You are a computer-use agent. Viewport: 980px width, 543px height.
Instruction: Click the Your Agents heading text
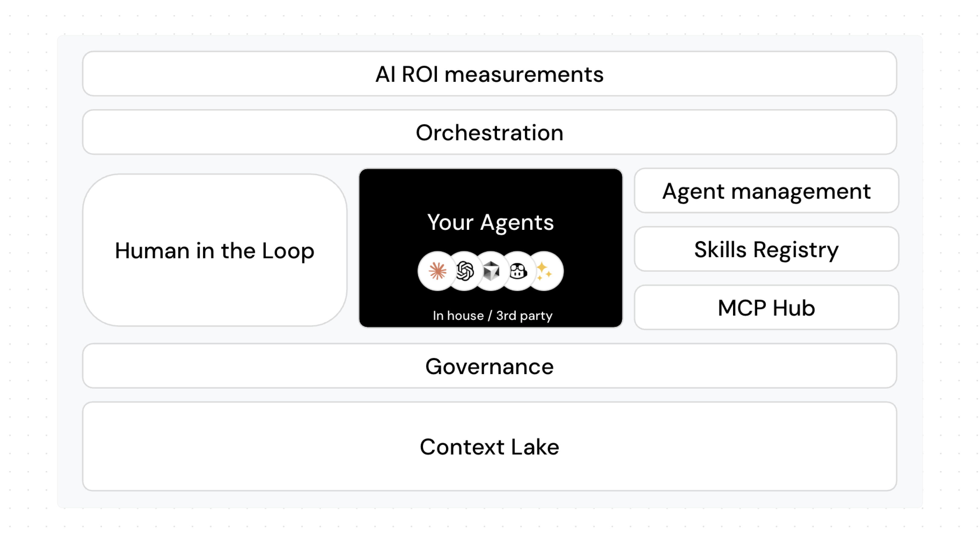coord(490,223)
